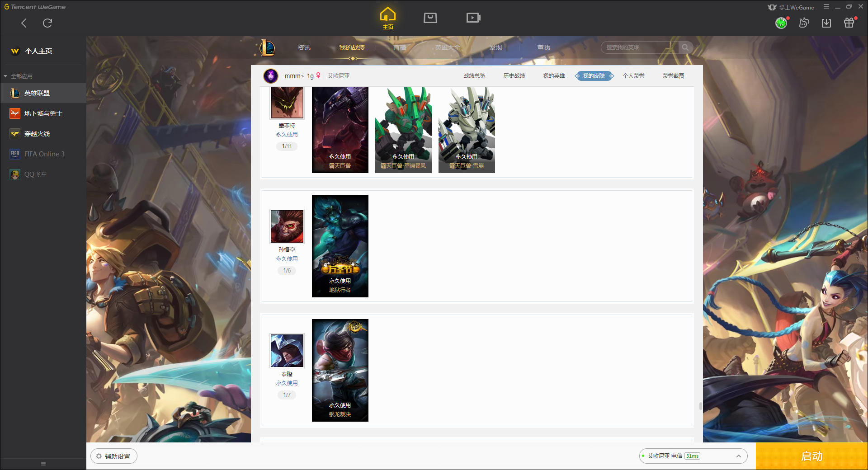Click the League of Legends logo icon
The width and height of the screenshot is (868, 470).
pos(267,47)
